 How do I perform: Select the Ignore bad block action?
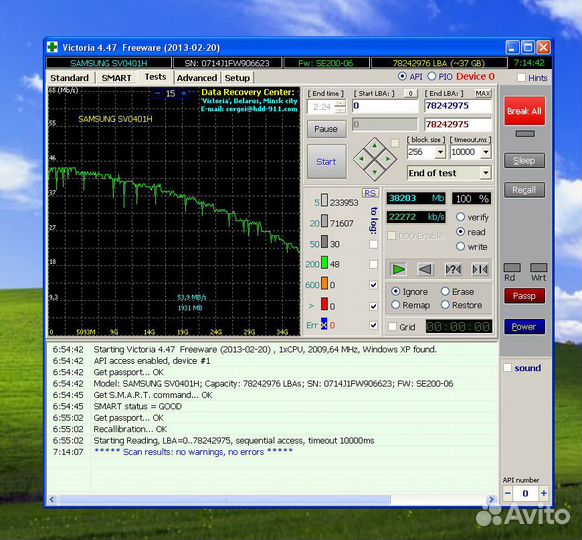396,291
